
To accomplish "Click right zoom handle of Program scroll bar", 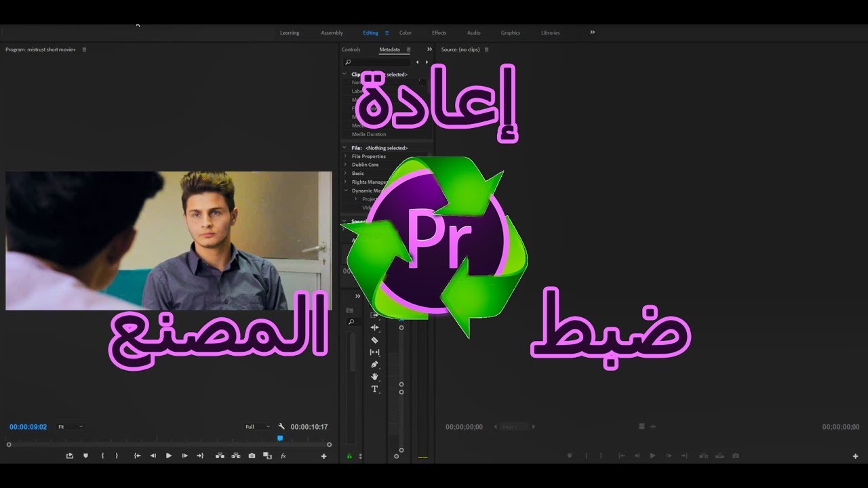I will (329, 445).
